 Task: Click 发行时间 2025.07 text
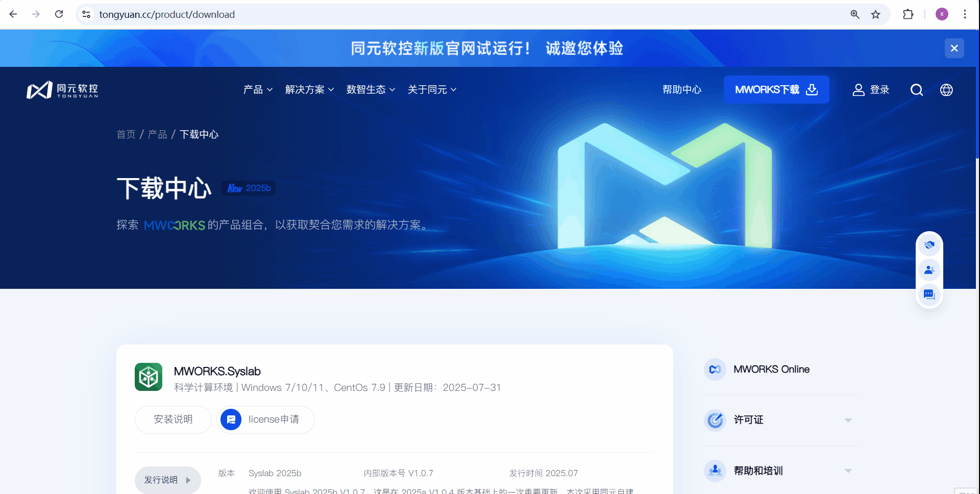[x=544, y=474]
